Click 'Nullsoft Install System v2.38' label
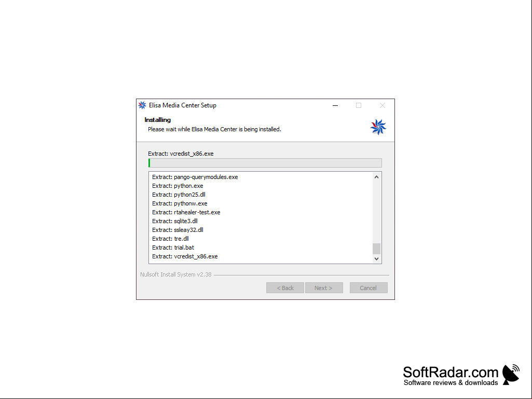The width and height of the screenshot is (532, 399). 176,274
